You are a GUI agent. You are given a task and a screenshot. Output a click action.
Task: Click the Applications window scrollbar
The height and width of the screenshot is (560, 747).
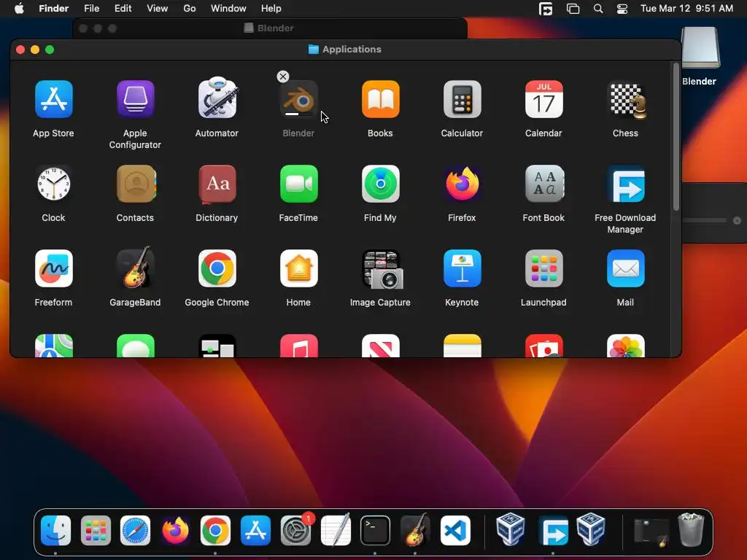(x=676, y=137)
